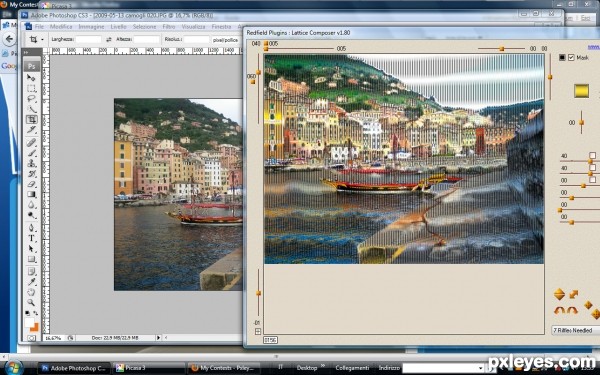Select the Zoom magnifier tool
The height and width of the screenshot is (375, 600).
31,302
